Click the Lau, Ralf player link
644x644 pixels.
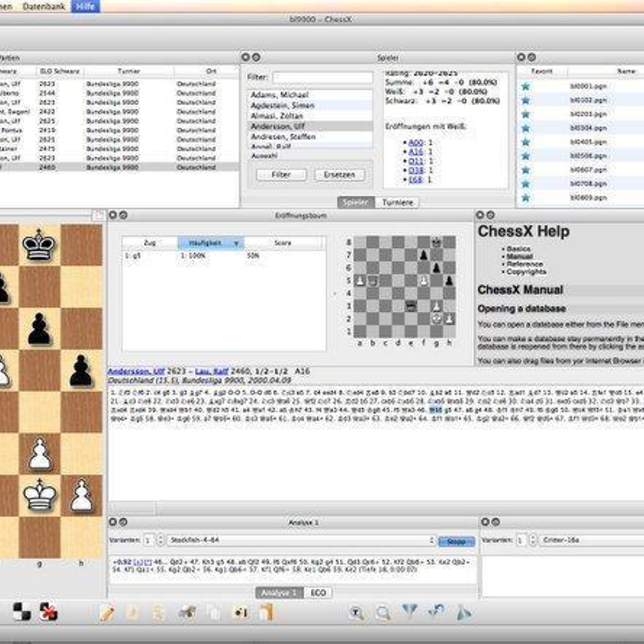coord(211,371)
